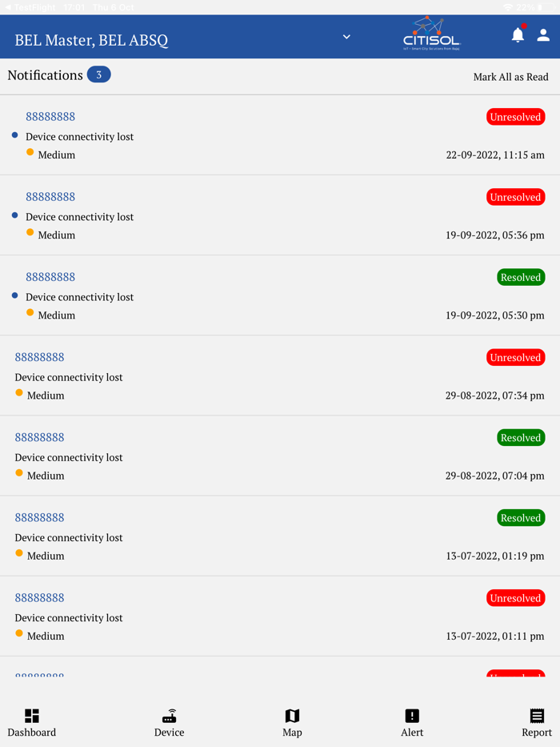Click Resolved badge for 13-07-2022, 01:19 pm
Image resolution: width=560 pixels, height=747 pixels.
(520, 517)
